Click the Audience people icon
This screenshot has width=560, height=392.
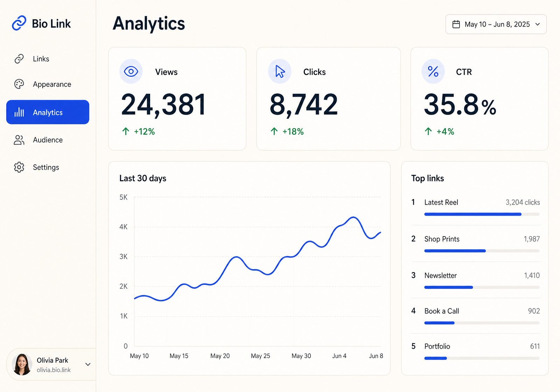19,140
